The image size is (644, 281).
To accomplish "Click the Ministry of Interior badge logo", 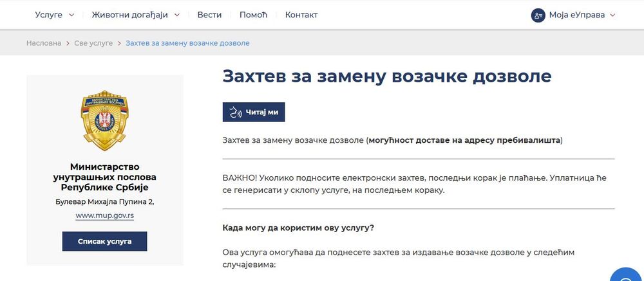I will click(x=105, y=120).
